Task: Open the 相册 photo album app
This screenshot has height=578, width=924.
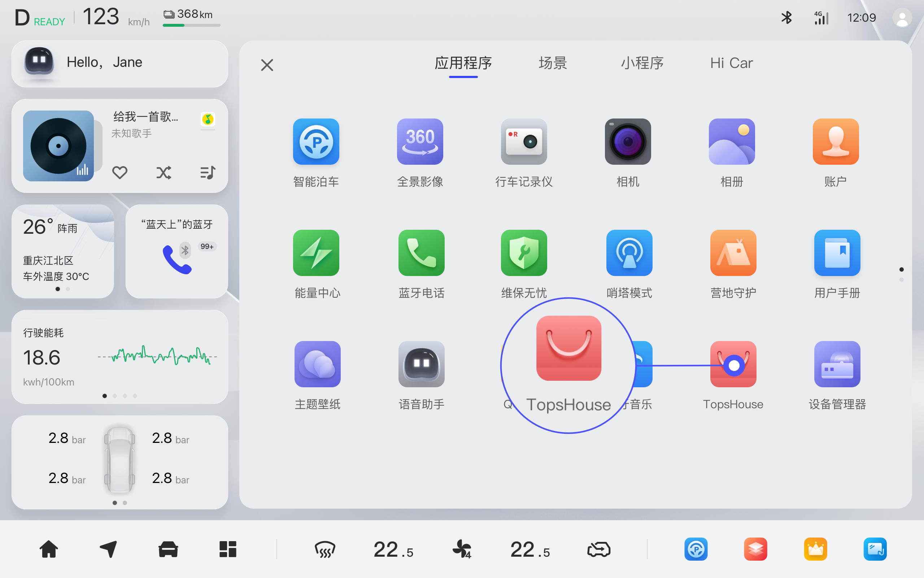Action: [x=732, y=142]
